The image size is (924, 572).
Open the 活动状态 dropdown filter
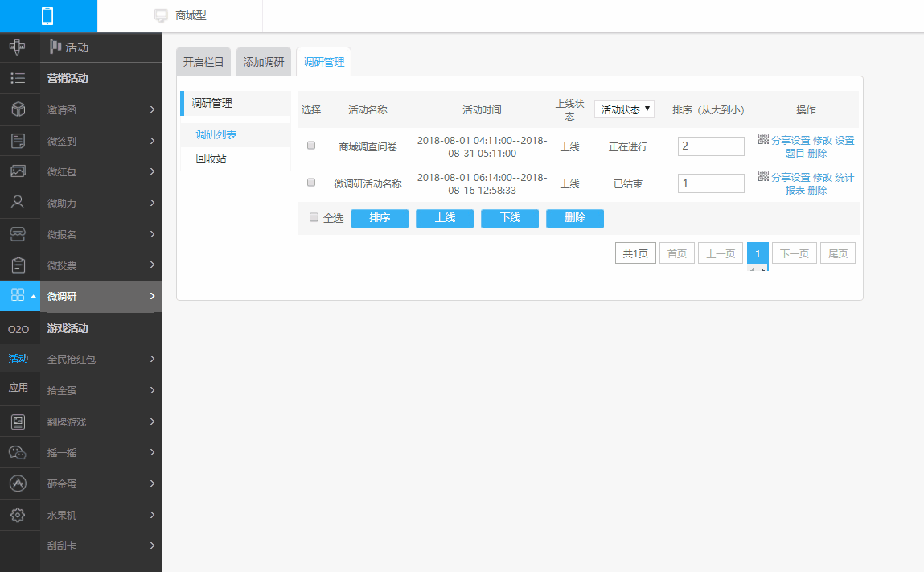pos(624,109)
